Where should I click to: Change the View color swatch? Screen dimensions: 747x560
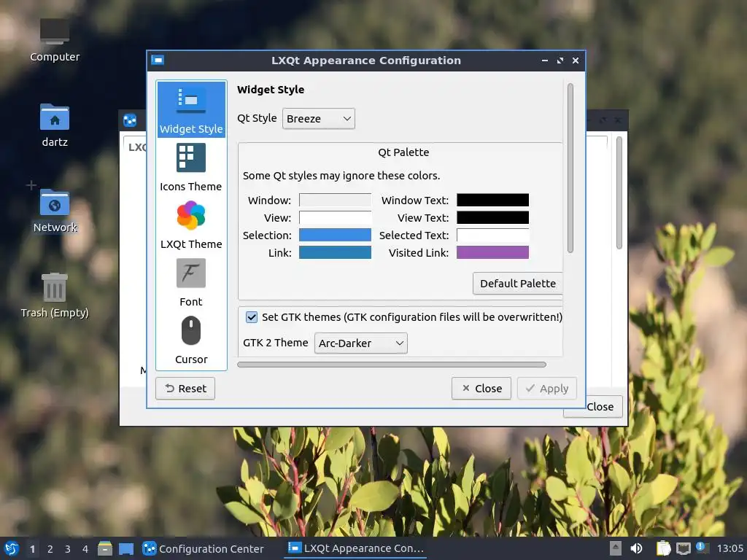pyautogui.click(x=335, y=217)
